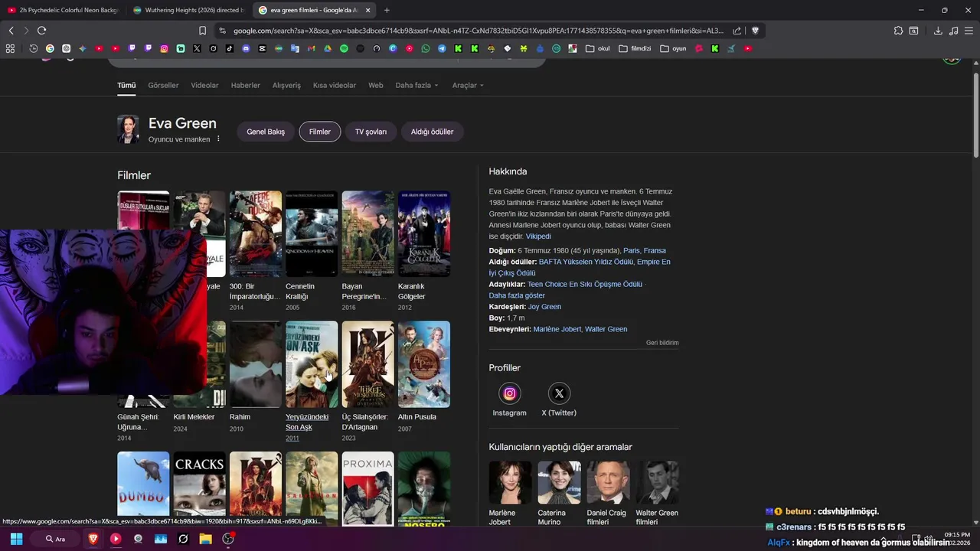Click the address bar URL field
980x551 pixels.
pos(478,31)
